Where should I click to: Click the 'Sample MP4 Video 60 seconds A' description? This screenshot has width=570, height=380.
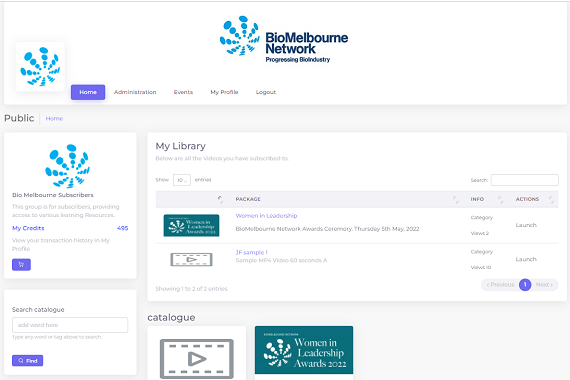point(281,260)
